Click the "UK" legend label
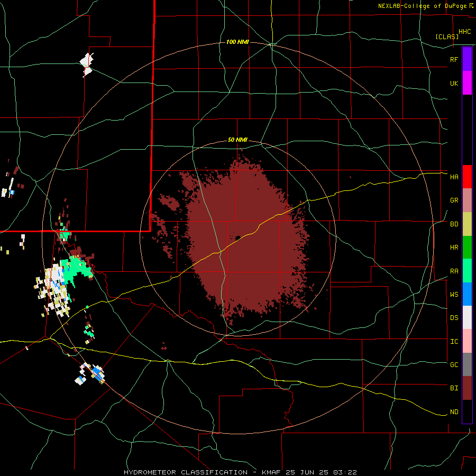This screenshot has width=476, height=476. [454, 83]
